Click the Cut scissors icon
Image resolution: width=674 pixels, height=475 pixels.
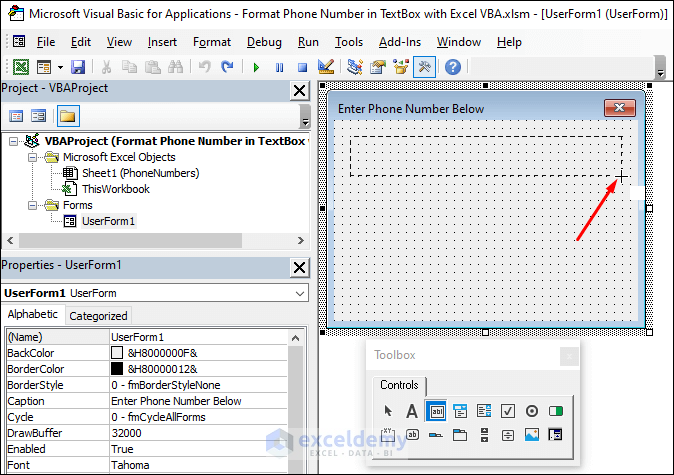point(106,67)
